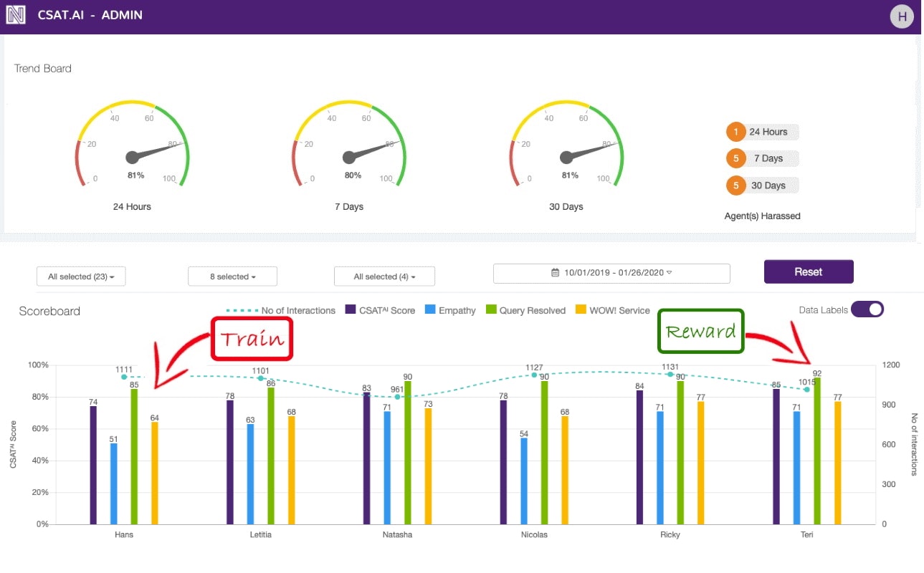Open the 8 selected dropdown
Image resolution: width=924 pixels, height=573 pixels.
coord(232,276)
